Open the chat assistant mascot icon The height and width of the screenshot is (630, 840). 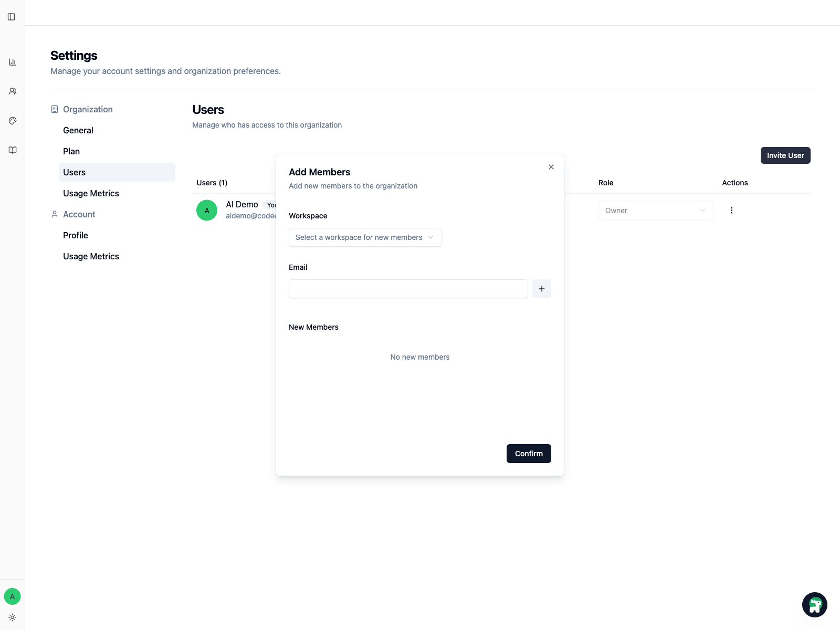coord(815,604)
